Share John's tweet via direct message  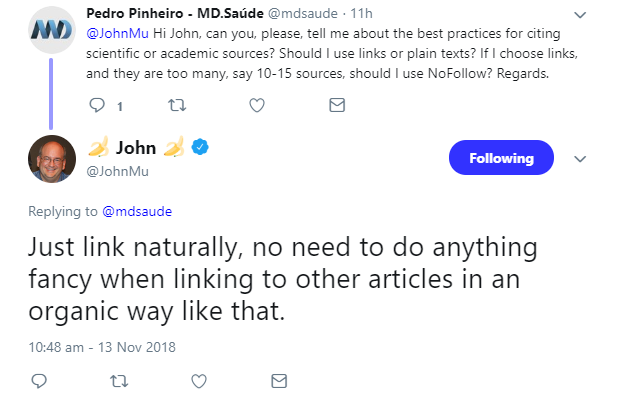pyautogui.click(x=280, y=380)
